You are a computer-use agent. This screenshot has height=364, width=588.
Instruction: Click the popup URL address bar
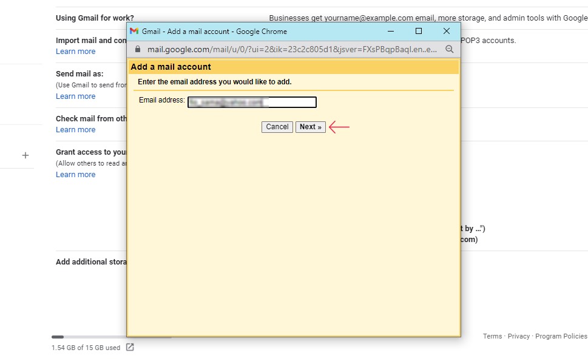tap(292, 49)
